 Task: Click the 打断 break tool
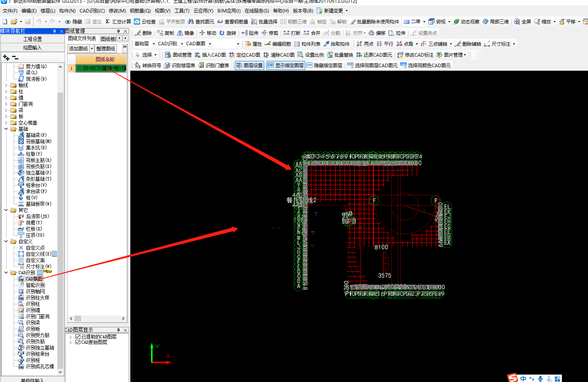tap(292, 33)
